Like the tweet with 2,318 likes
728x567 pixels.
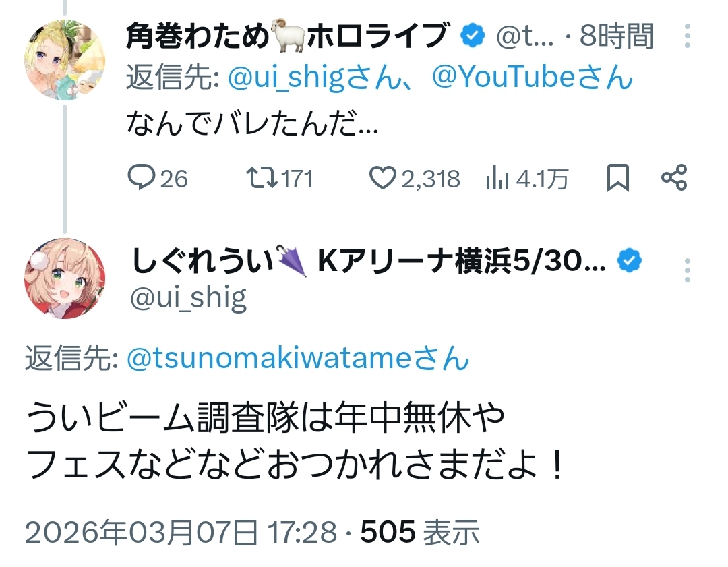[383, 178]
